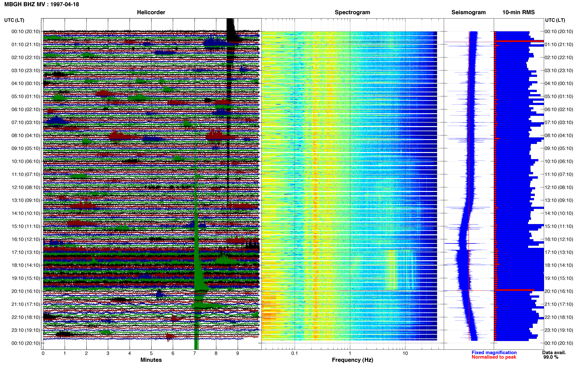Click left time label 15:10 (11:10)
The height and width of the screenshot is (368, 588).
[26, 226]
